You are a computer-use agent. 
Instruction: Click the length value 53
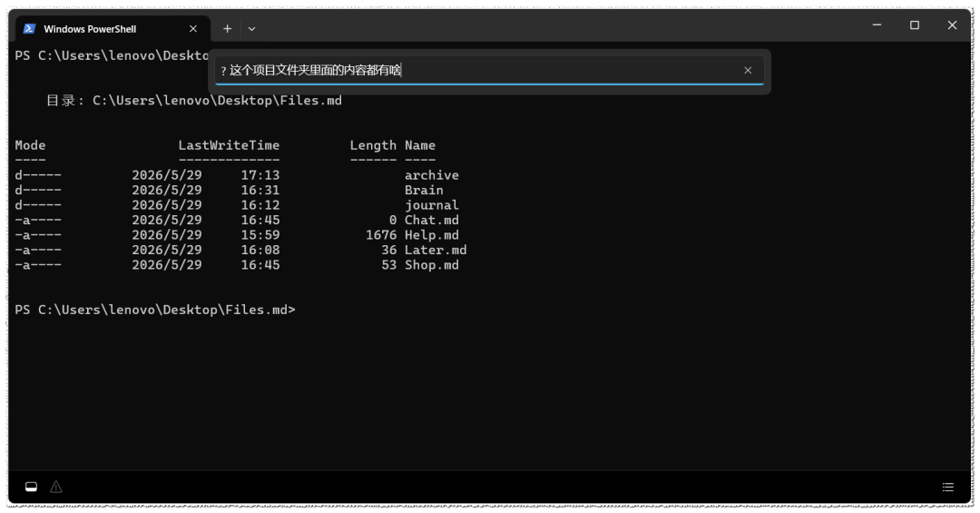click(x=388, y=265)
